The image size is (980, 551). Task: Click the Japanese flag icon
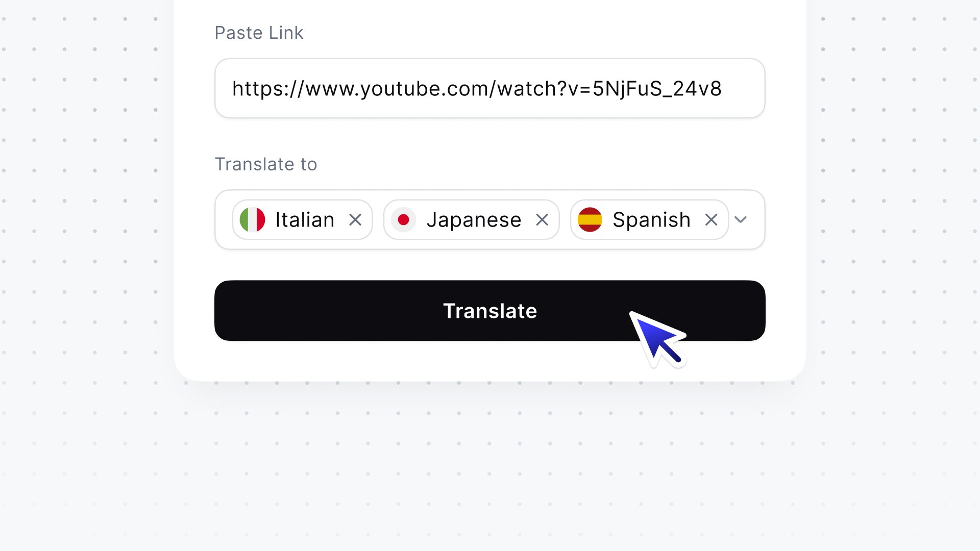click(403, 220)
